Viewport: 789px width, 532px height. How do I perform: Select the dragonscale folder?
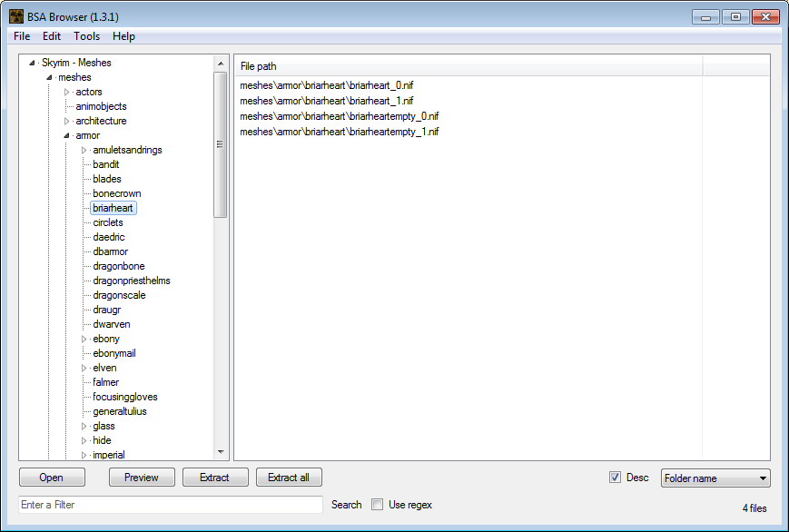coord(119,295)
